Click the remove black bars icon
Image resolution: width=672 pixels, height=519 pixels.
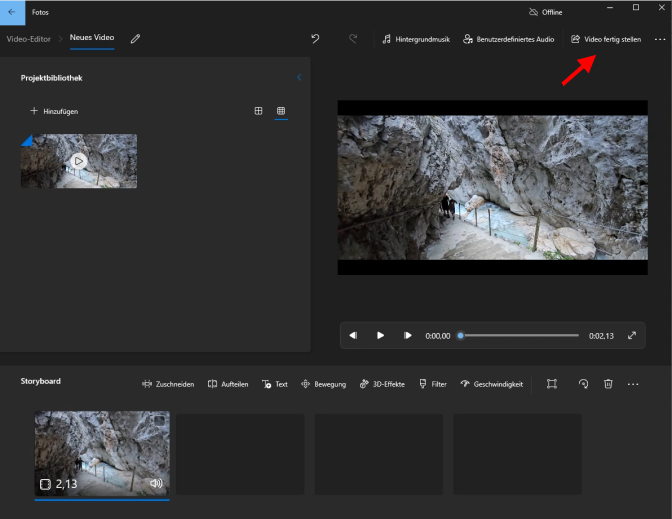point(551,384)
